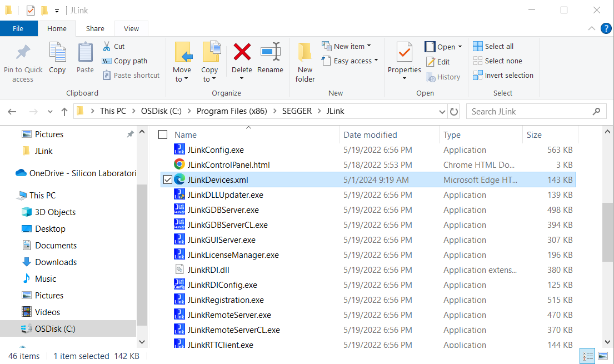Cut the selected file
614x364 pixels.
tap(114, 46)
